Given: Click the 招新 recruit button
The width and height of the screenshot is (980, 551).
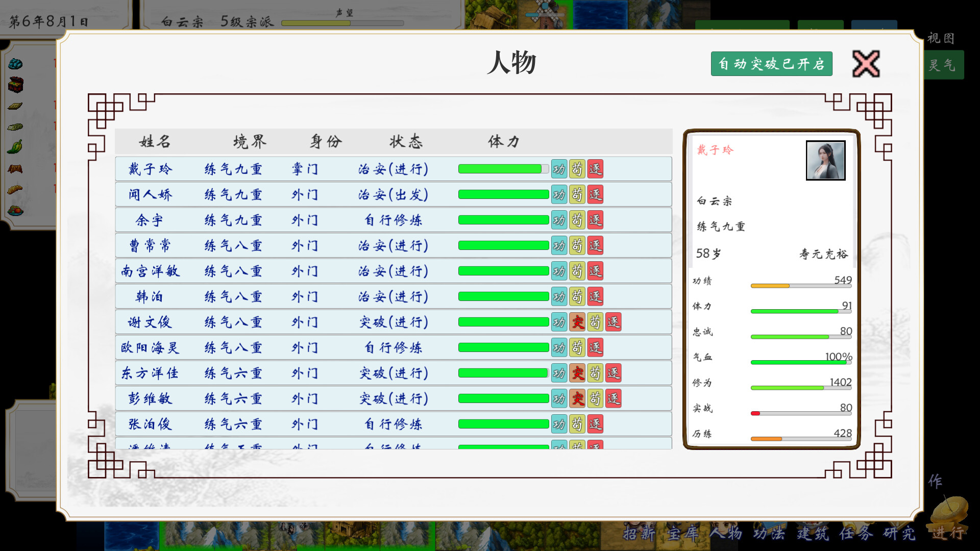Looking at the screenshot, I should click(640, 534).
